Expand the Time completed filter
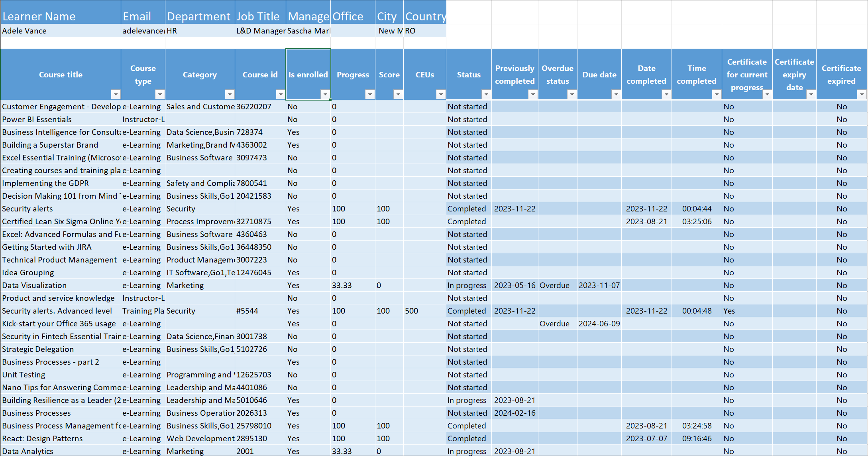The height and width of the screenshot is (456, 868). [x=717, y=95]
